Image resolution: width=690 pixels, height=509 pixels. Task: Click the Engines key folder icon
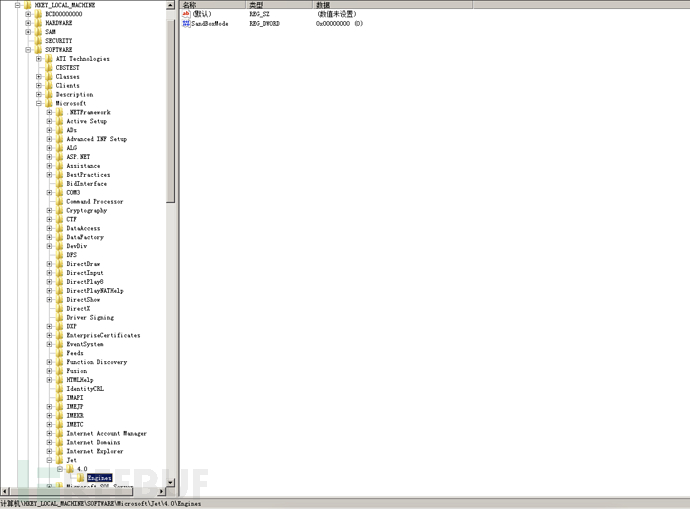click(x=80, y=478)
